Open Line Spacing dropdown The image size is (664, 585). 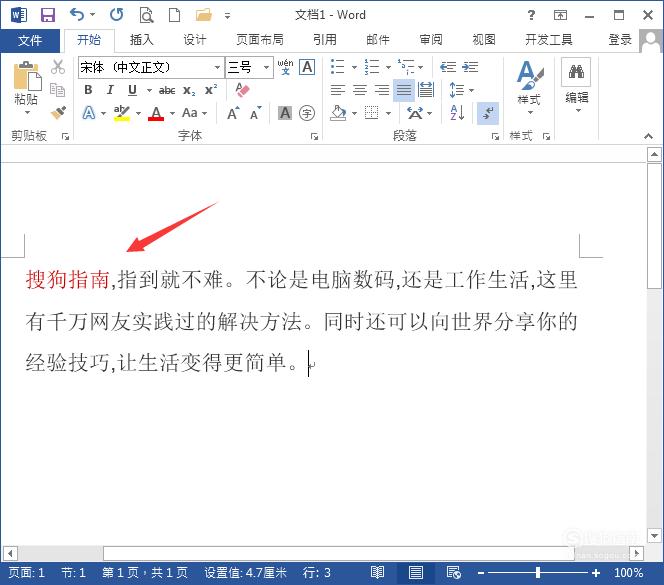[461, 90]
